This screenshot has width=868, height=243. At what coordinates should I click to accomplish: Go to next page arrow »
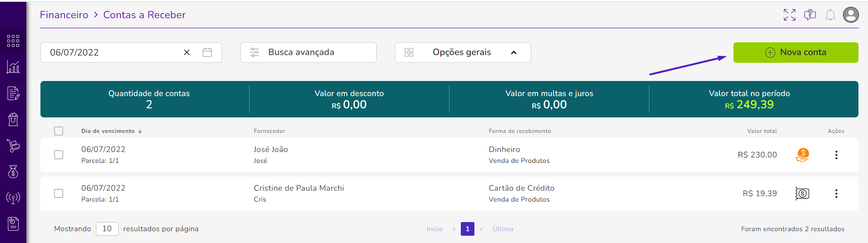(481, 229)
